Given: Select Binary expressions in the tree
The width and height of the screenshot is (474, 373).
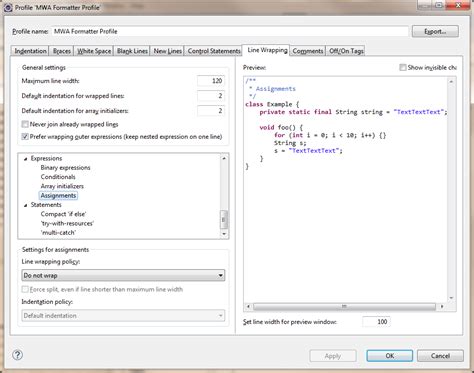Looking at the screenshot, I should 65,168.
